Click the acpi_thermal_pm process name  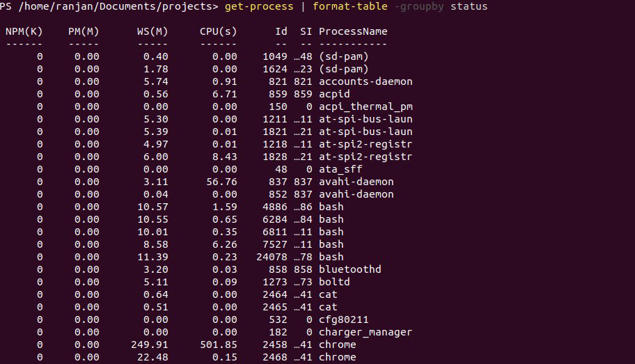(366, 106)
